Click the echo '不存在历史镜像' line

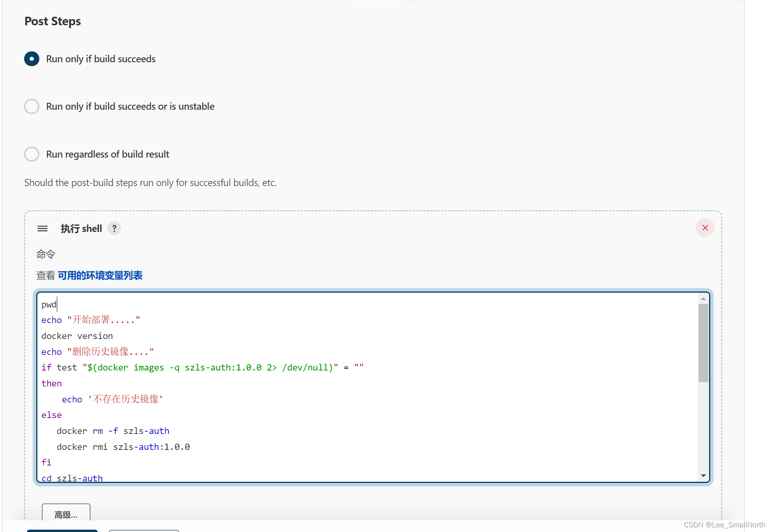(x=112, y=399)
